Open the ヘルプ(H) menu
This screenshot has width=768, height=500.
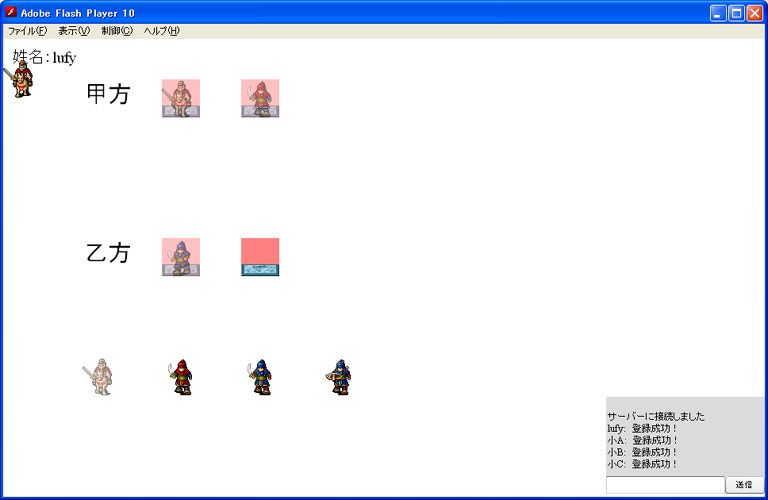coord(162,31)
